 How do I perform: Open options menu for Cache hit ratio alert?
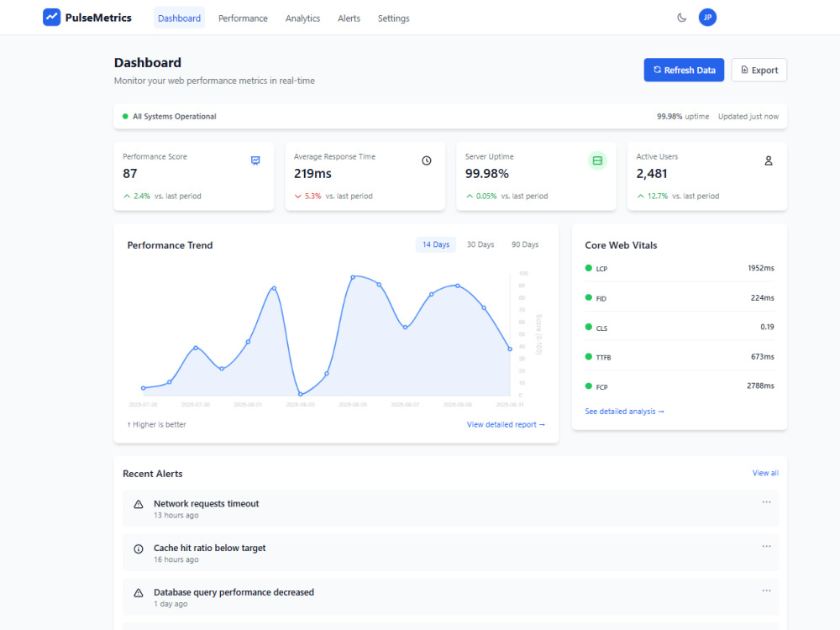[x=767, y=547]
